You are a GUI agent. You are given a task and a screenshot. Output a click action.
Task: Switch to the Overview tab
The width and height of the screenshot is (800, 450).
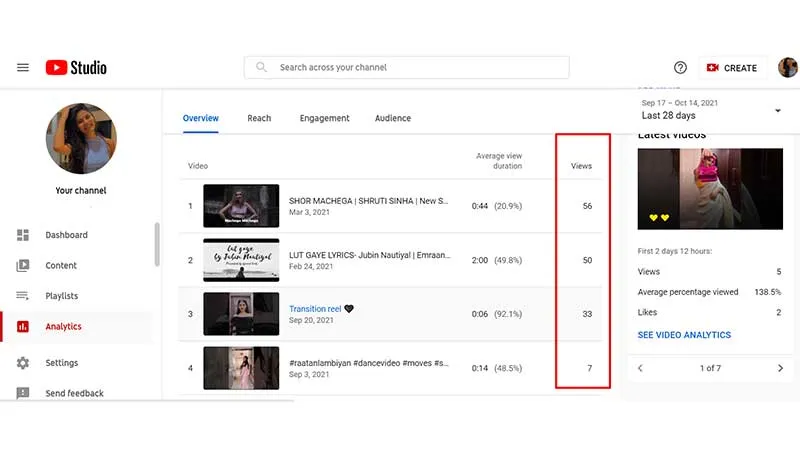coord(201,118)
